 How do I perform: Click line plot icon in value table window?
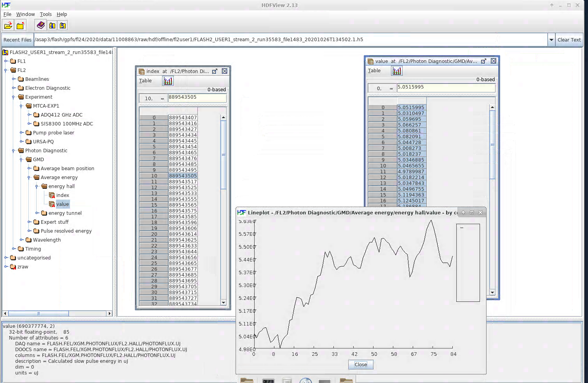397,71
